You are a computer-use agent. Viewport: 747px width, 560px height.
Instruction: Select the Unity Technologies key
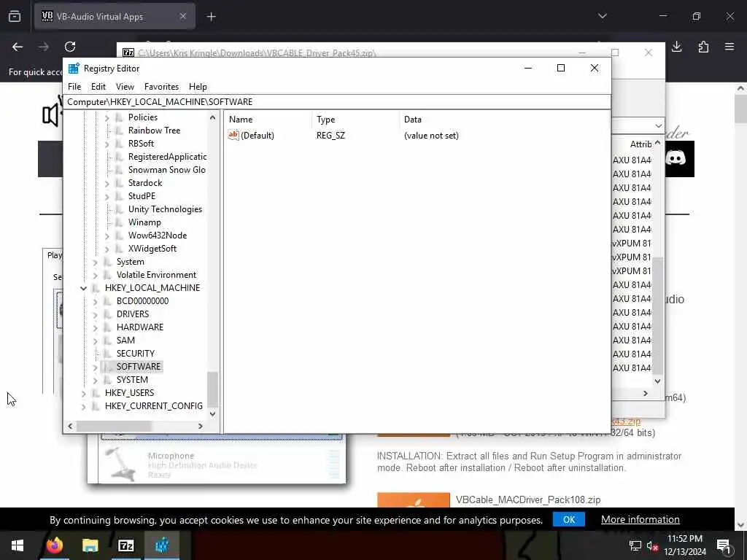tap(165, 209)
